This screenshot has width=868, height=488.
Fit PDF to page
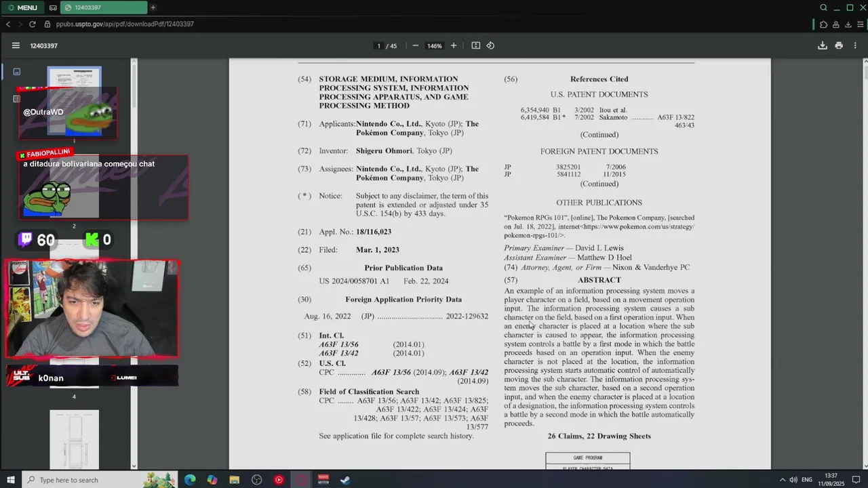pos(476,45)
